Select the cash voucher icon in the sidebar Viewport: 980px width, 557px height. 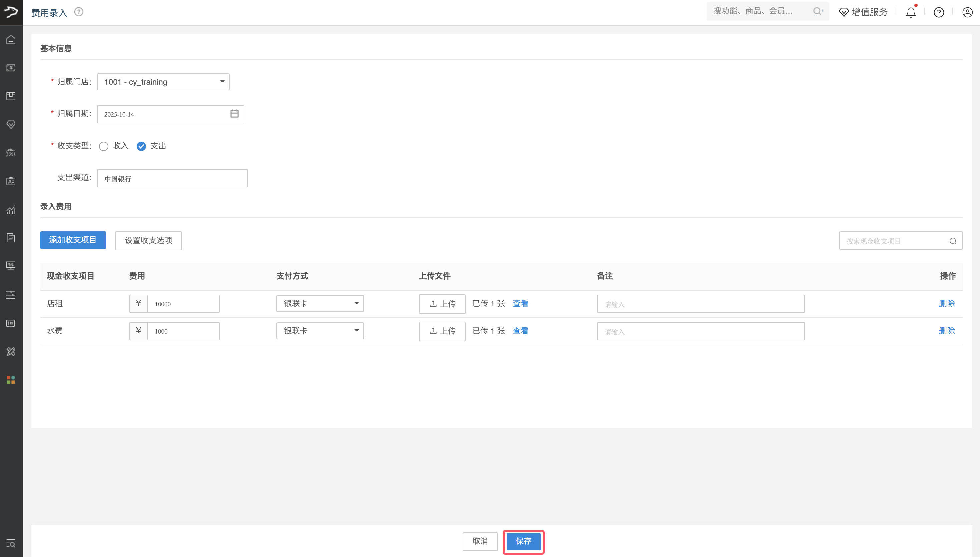[11, 68]
